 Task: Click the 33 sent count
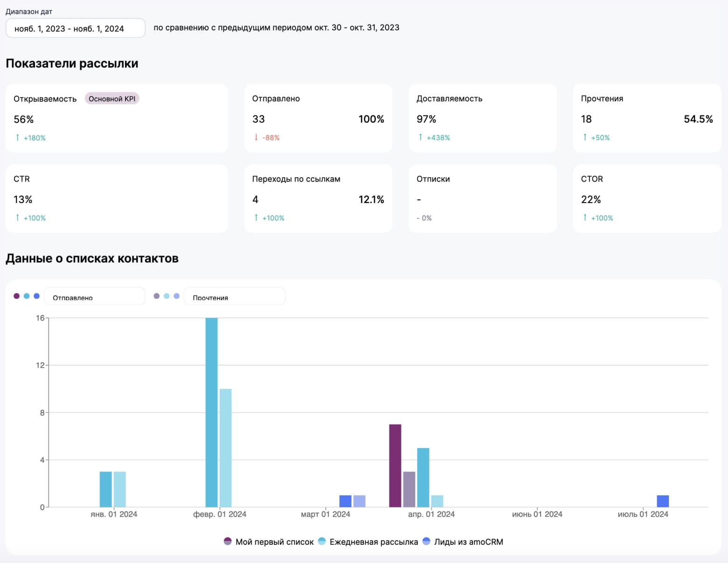259,119
